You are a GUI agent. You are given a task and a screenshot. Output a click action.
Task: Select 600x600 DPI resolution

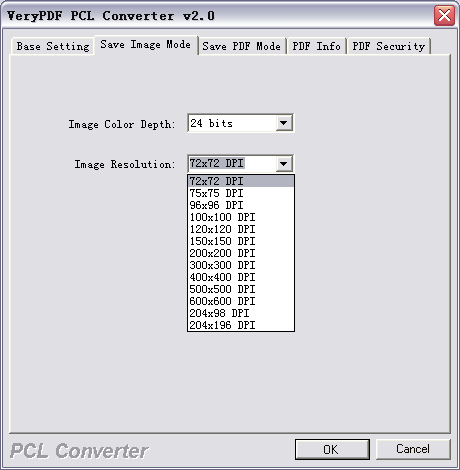(x=241, y=301)
